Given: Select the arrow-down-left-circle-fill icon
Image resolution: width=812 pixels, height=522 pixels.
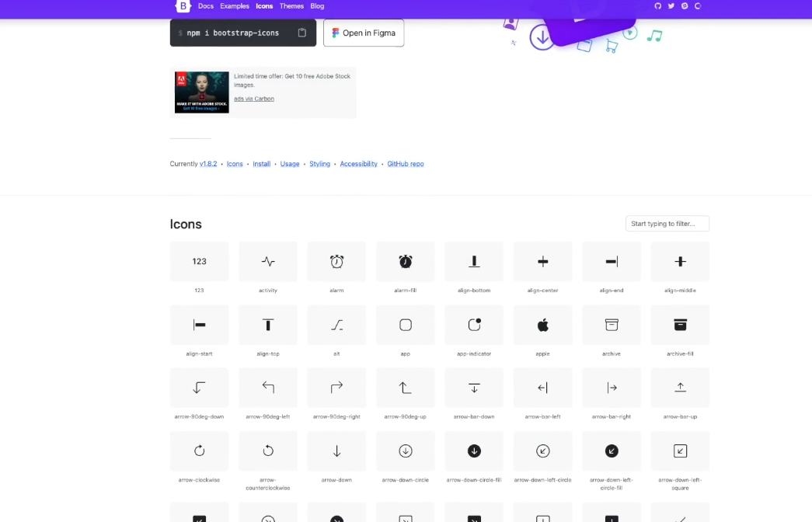Looking at the screenshot, I should [612, 451].
